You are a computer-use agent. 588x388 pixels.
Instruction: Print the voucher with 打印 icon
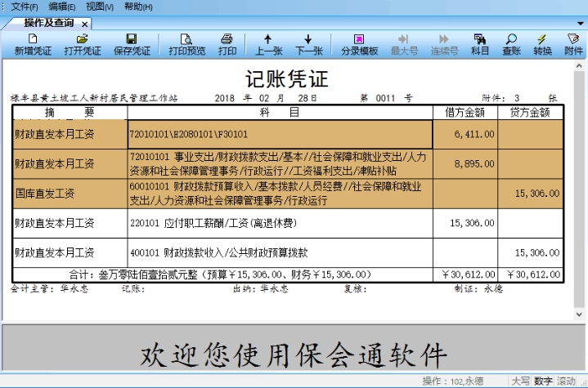point(227,44)
